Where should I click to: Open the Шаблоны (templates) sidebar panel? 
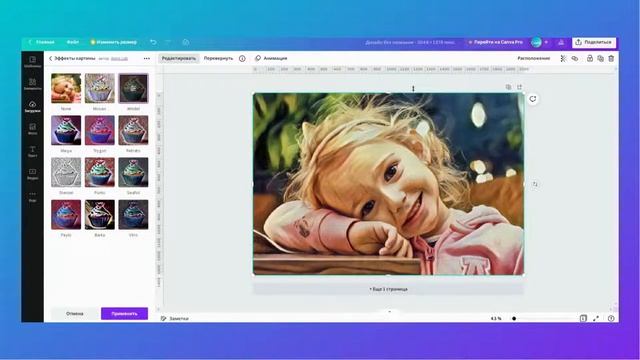(33, 62)
